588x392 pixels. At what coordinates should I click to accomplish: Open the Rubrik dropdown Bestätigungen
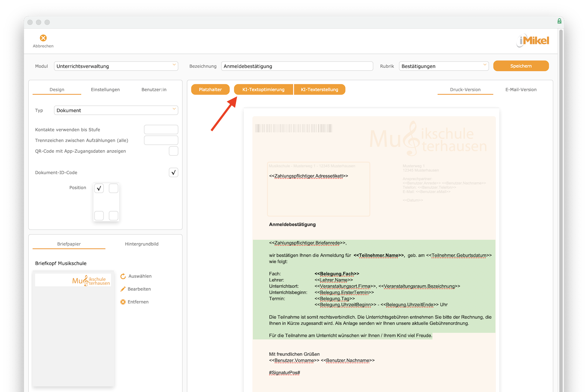444,66
